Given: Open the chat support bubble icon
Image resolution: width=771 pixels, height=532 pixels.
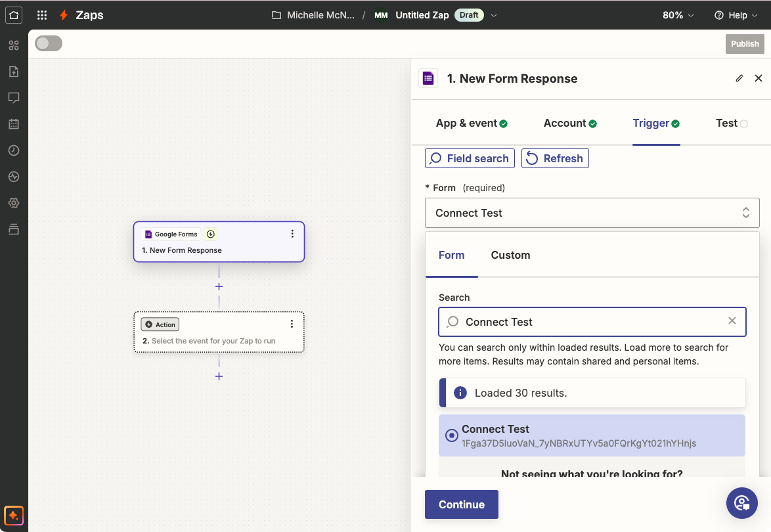Looking at the screenshot, I should tap(741, 503).
